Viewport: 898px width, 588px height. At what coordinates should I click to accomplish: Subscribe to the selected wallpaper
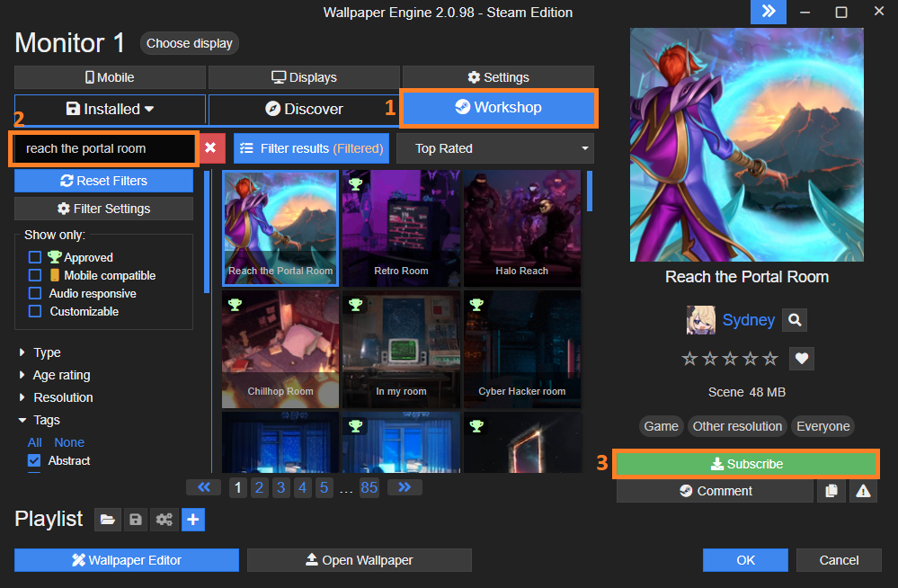[746, 464]
